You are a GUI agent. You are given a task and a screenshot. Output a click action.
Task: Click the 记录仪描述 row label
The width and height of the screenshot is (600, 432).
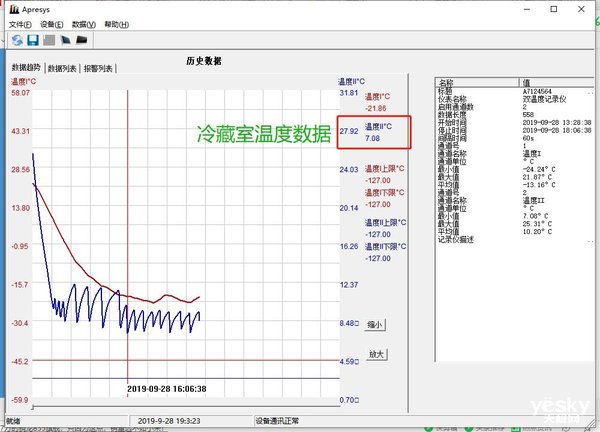456,240
